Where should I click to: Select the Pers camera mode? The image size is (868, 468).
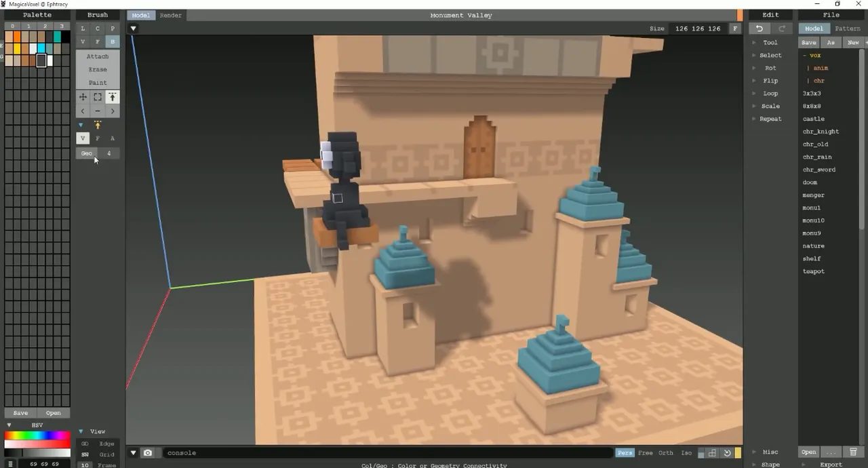(x=625, y=453)
